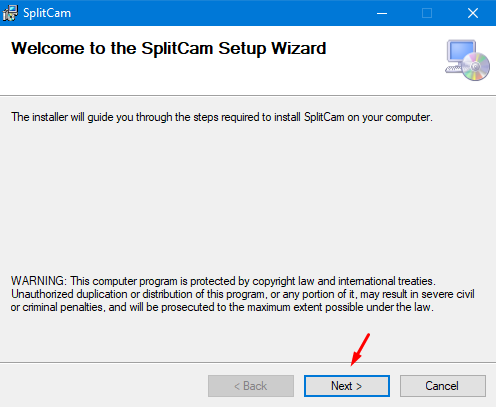Cancel the SplitCam installation
The image size is (496, 407).
[443, 386]
